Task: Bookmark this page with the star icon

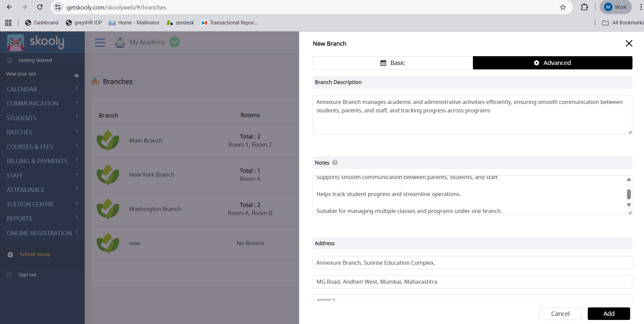Action: (563, 7)
